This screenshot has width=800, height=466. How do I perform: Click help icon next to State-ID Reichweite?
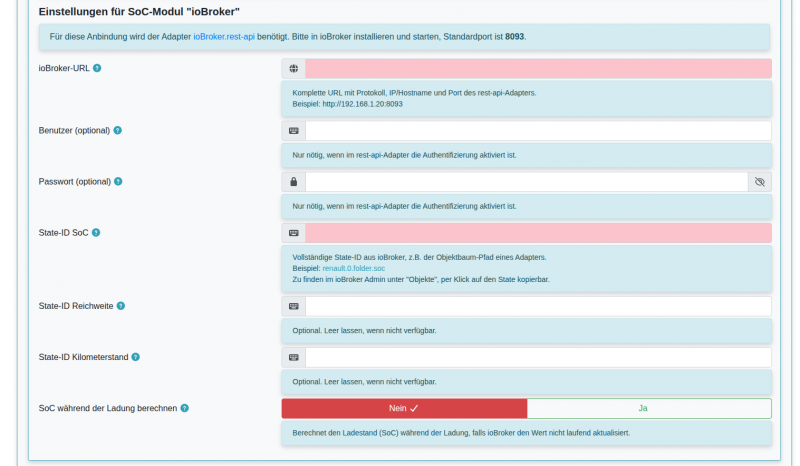coord(120,306)
